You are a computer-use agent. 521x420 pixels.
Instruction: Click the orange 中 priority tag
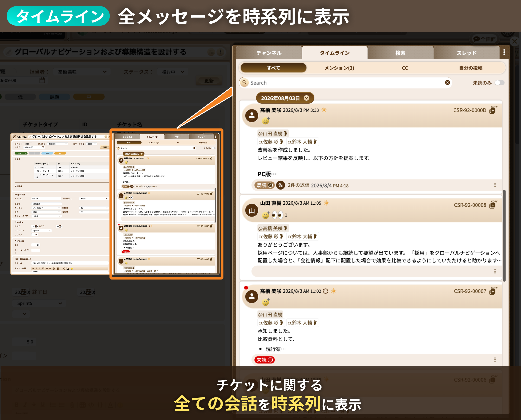89,97
